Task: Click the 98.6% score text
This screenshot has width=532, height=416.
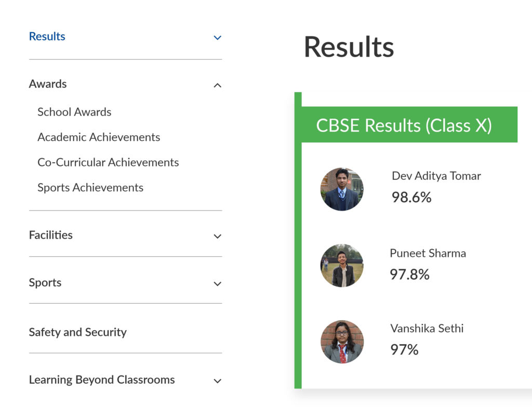Action: 411,197
